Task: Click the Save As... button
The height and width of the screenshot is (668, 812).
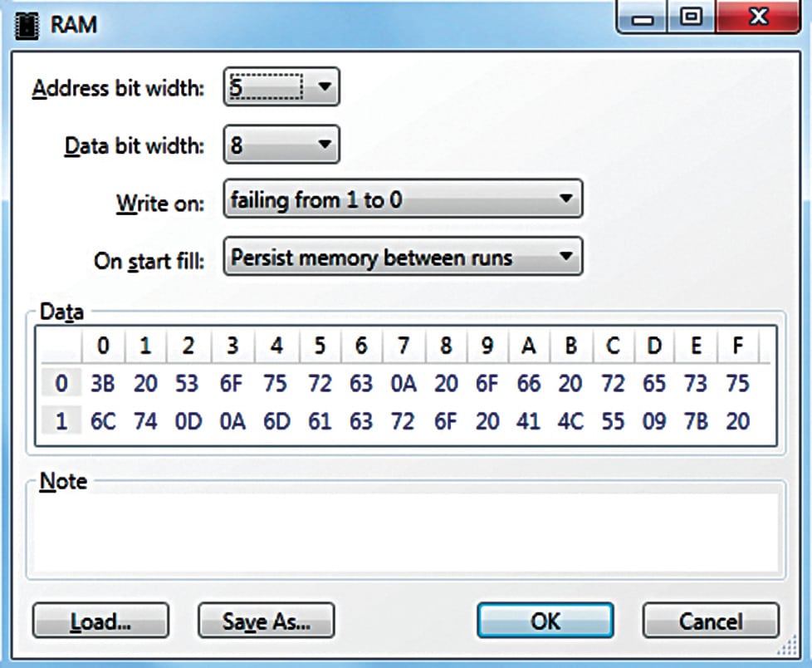Action: [265, 621]
